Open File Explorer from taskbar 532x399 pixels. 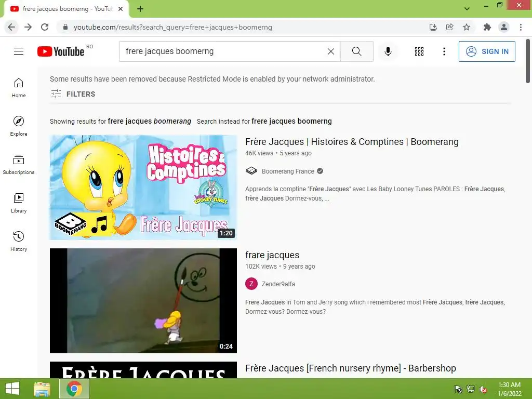[x=42, y=389]
